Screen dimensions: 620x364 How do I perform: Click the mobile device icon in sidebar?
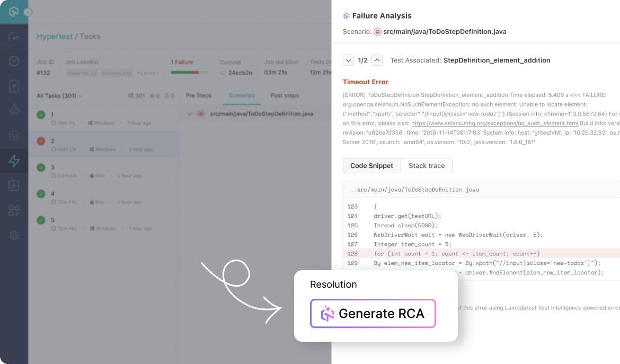coord(14,85)
